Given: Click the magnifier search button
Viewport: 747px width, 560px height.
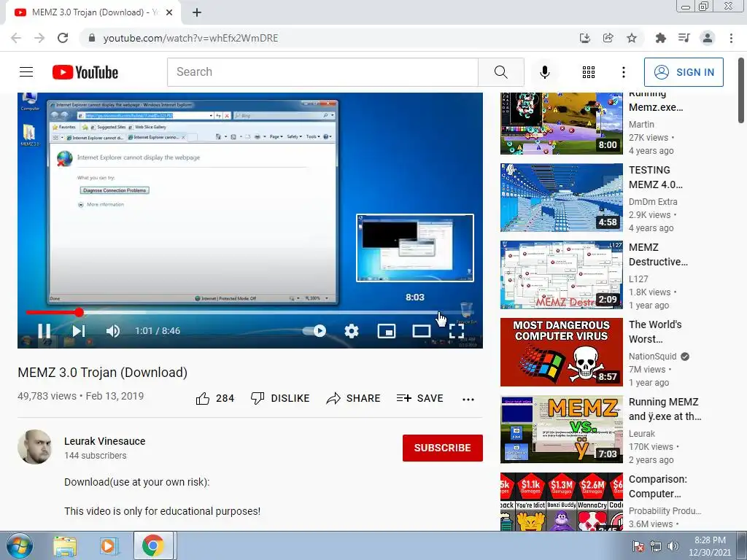Looking at the screenshot, I should click(500, 72).
